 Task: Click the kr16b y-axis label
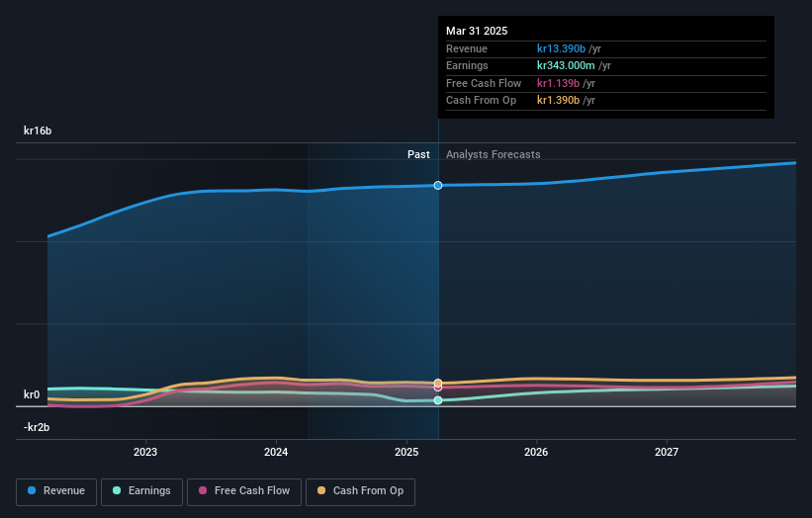tap(38, 130)
